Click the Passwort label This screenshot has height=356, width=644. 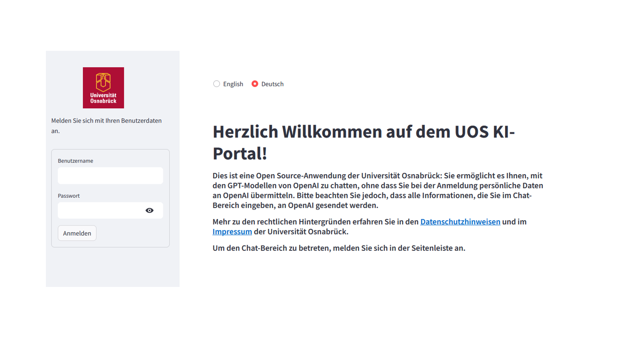point(69,196)
